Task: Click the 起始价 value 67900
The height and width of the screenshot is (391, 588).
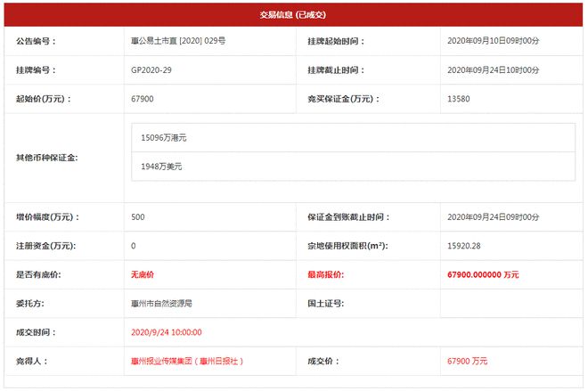Action: 143,98
